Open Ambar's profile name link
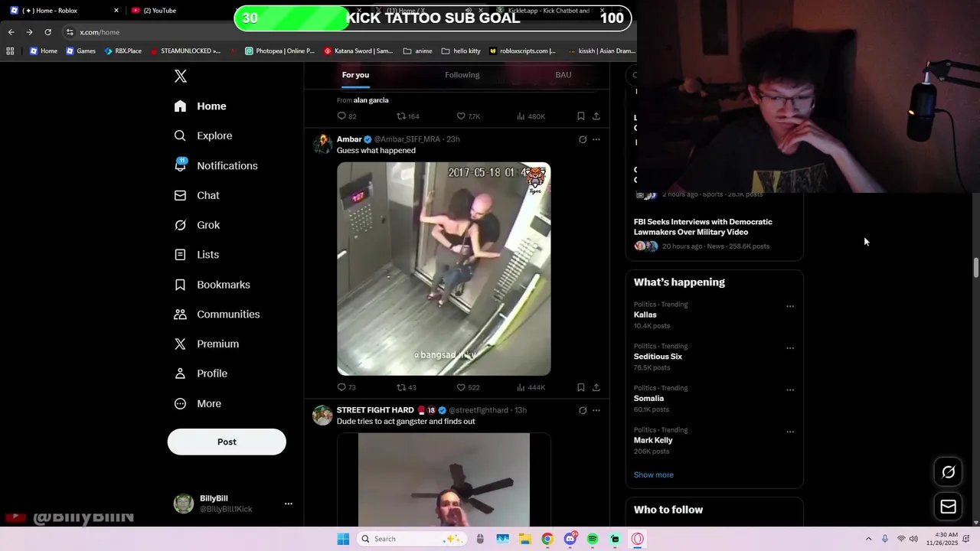Screen dimensions: 980x551 349,139
